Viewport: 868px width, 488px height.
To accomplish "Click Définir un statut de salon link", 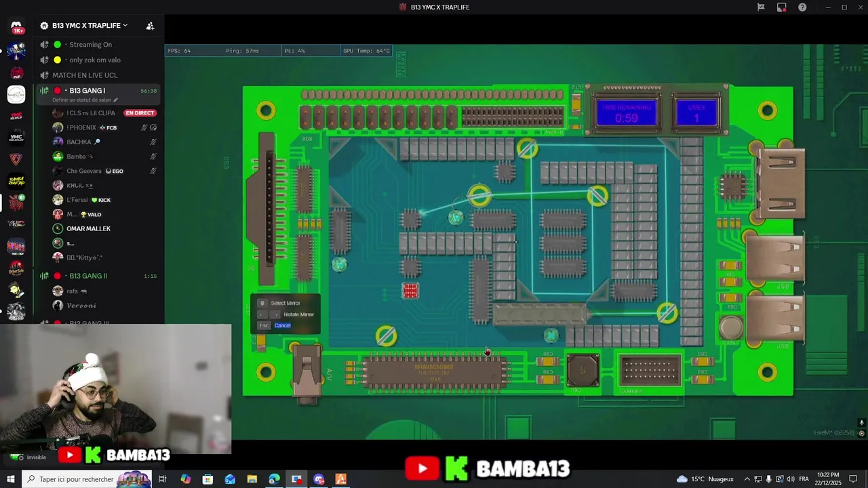I will point(81,100).
